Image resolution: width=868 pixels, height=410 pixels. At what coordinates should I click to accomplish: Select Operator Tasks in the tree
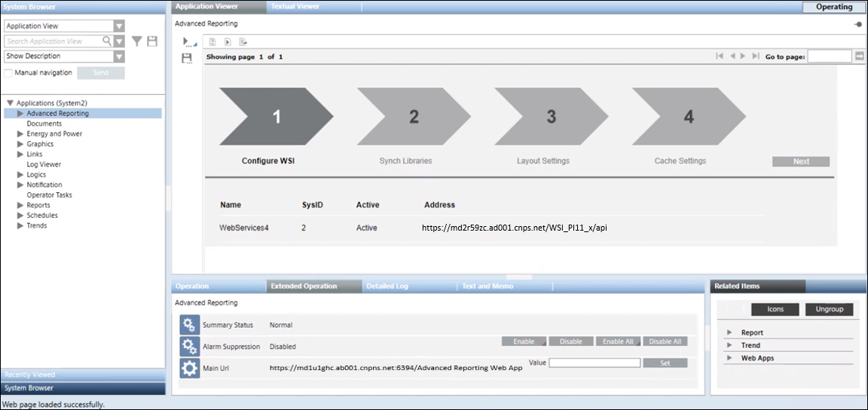(x=50, y=195)
